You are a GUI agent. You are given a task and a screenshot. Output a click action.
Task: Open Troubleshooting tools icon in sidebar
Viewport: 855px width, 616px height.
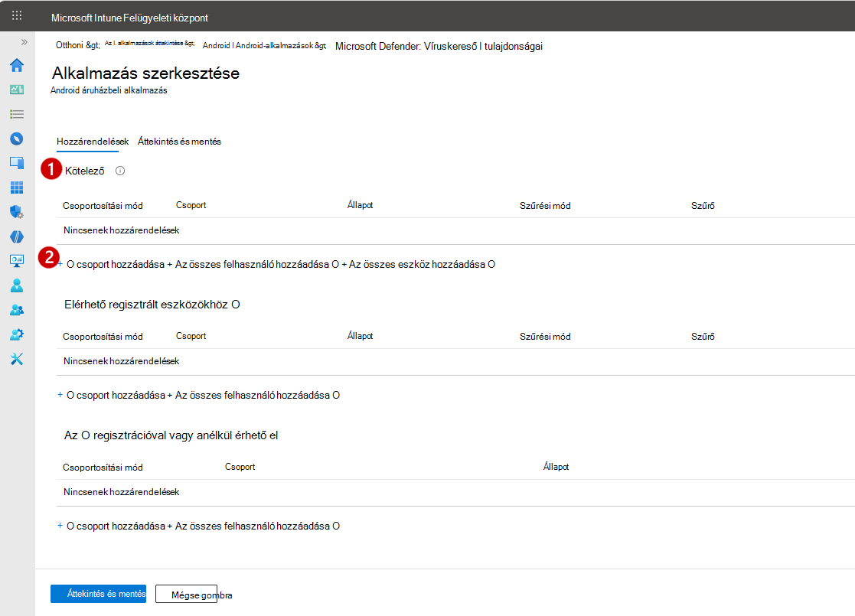(x=17, y=359)
